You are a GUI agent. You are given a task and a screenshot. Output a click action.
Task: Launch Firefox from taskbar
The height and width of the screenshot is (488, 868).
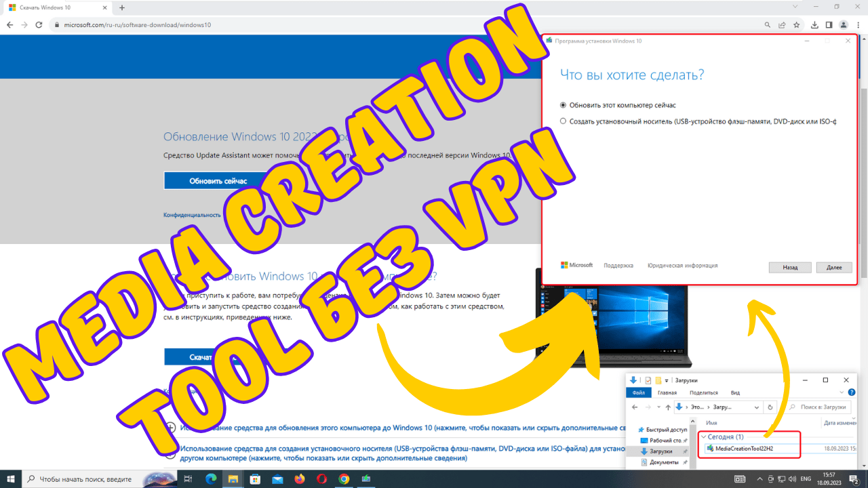[300, 479]
